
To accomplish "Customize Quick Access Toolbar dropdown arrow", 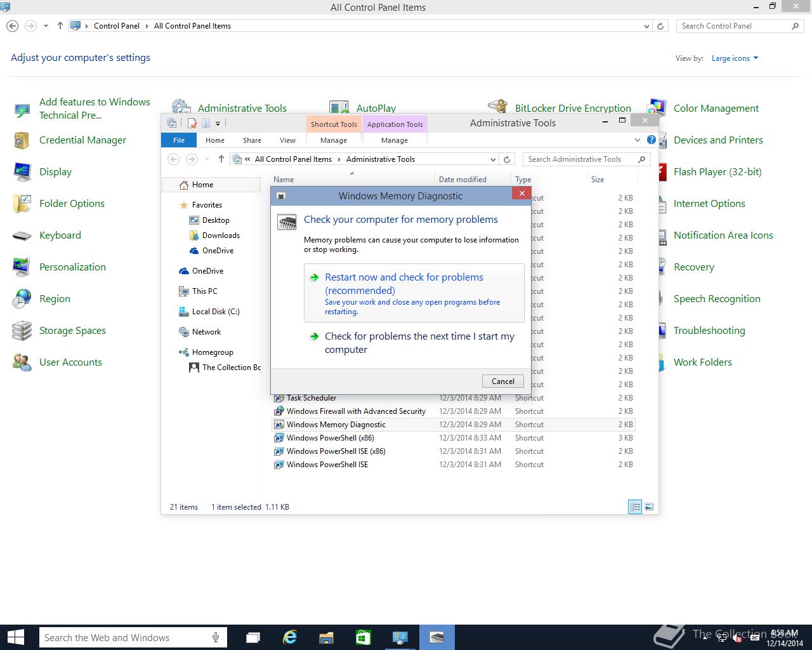I will click(x=218, y=123).
